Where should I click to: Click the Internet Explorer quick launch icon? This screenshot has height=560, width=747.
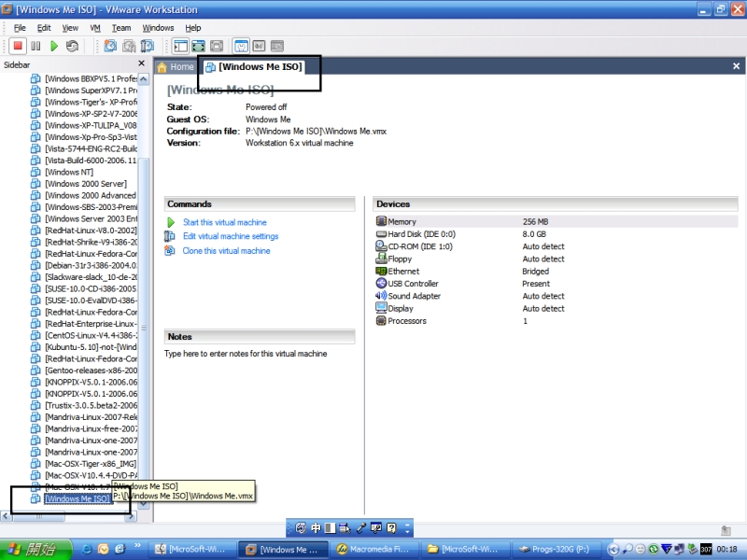[87, 549]
